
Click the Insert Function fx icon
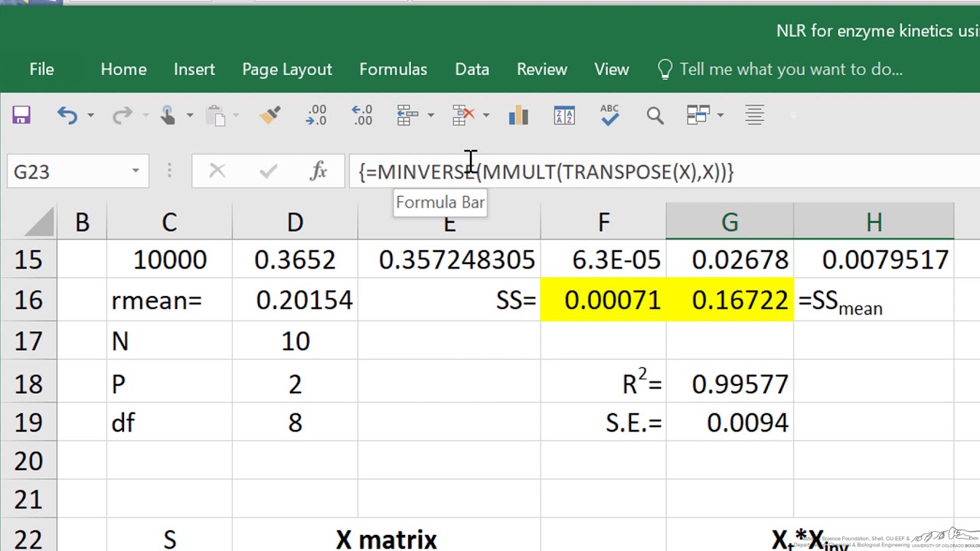318,171
